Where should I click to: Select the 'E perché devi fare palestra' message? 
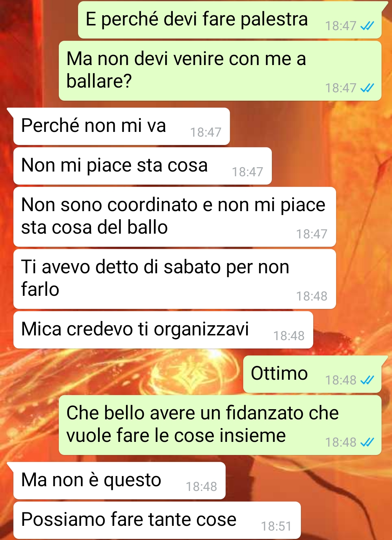click(230, 20)
